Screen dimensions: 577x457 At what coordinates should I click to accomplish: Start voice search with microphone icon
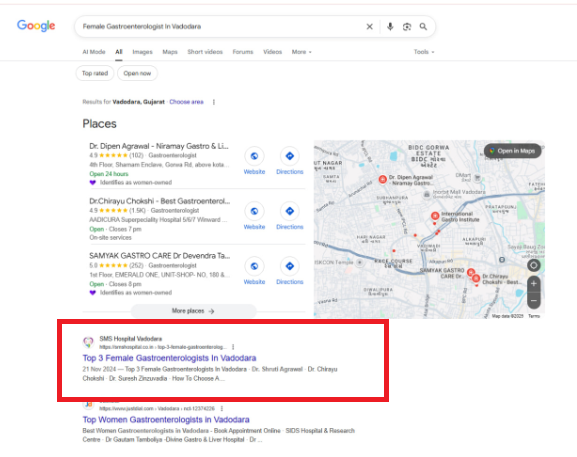[x=390, y=26]
